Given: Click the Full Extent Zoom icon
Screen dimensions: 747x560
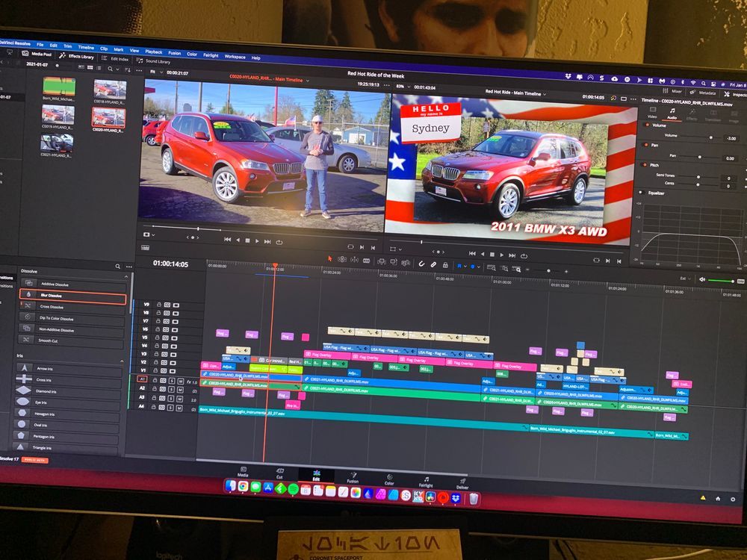Looking at the screenshot, I should [492, 267].
